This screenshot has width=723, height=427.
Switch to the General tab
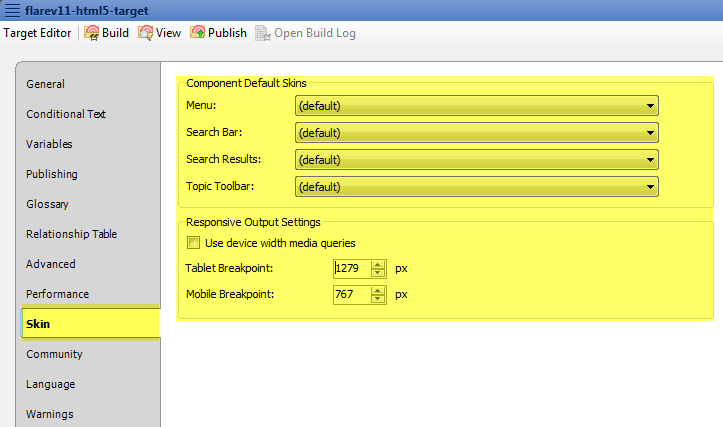[45, 84]
